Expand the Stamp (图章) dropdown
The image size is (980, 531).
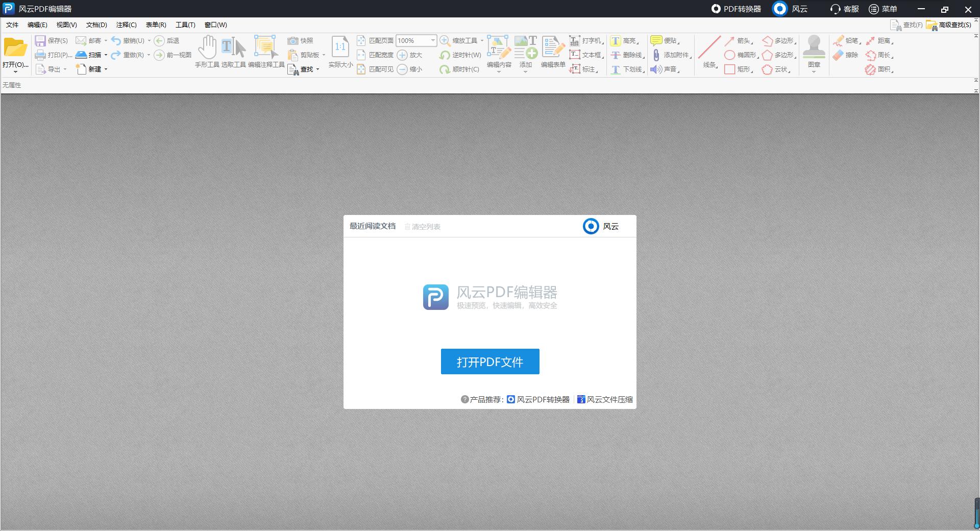[x=814, y=72]
